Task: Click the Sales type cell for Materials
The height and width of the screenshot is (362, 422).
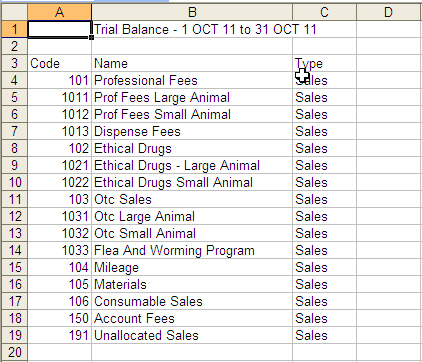Action: pyautogui.click(x=324, y=284)
